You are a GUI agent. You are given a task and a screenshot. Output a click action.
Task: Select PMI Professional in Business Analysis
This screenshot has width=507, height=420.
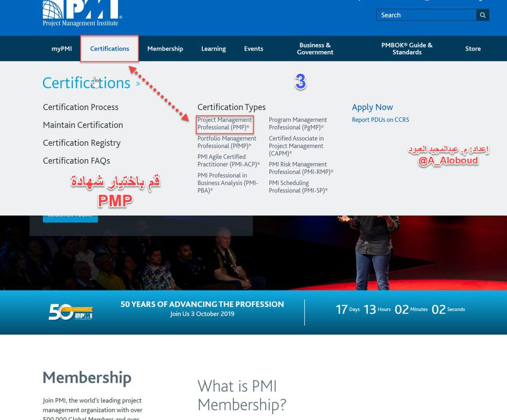[x=228, y=183]
